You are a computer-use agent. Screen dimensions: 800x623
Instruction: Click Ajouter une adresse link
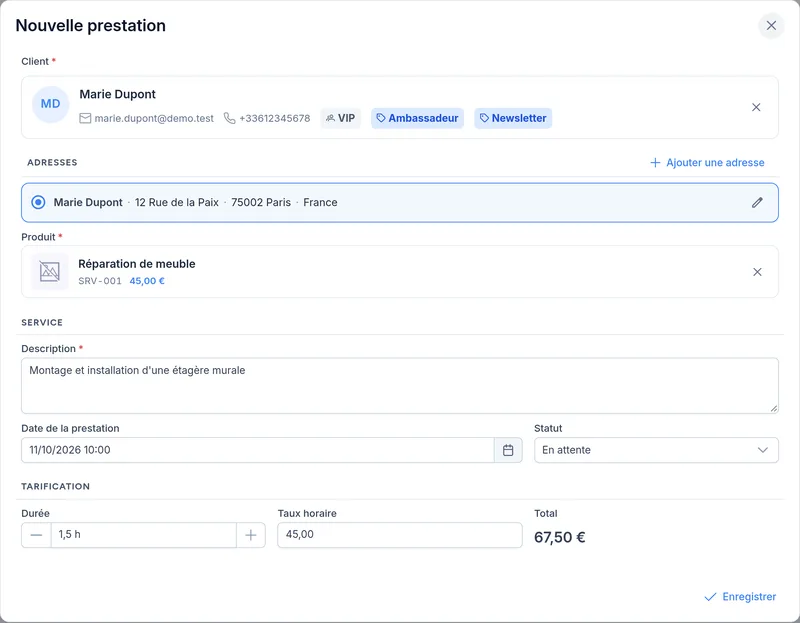coord(707,163)
